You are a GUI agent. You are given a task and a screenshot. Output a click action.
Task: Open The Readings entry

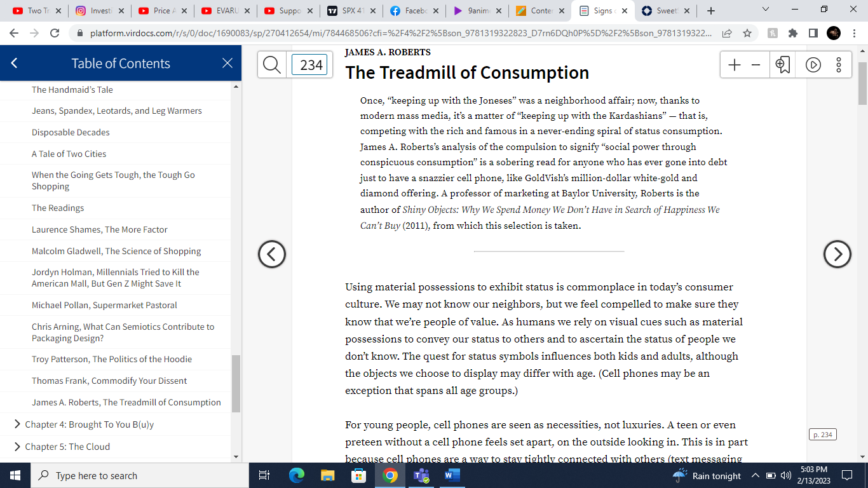58,208
